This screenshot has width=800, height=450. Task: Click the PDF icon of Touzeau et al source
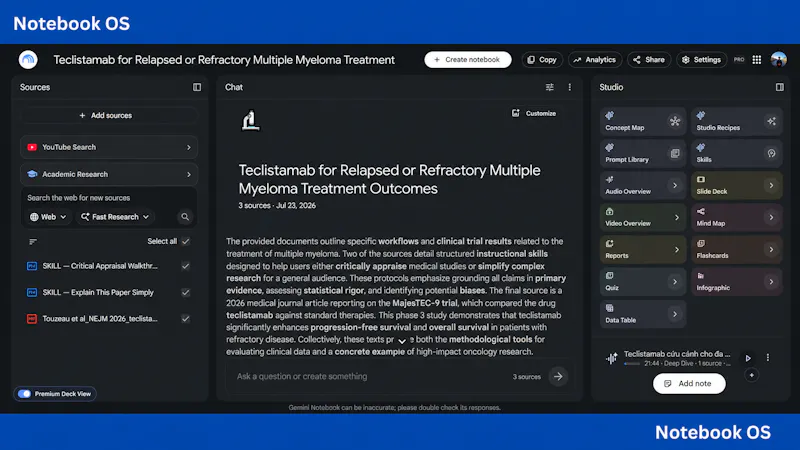coord(32,319)
